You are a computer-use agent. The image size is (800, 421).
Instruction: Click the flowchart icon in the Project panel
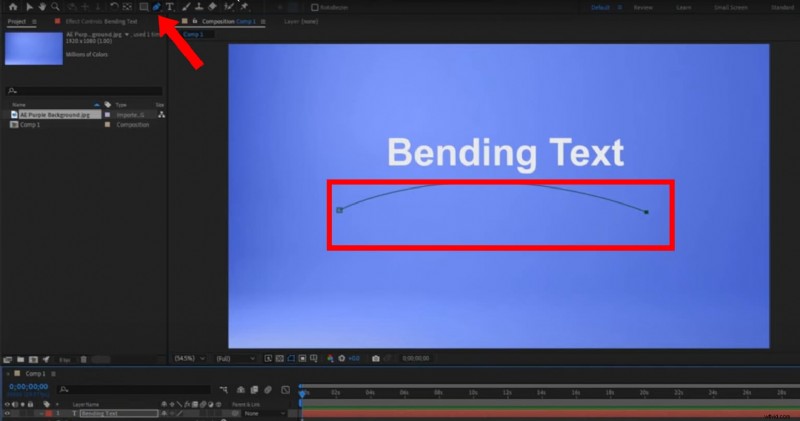(x=161, y=115)
